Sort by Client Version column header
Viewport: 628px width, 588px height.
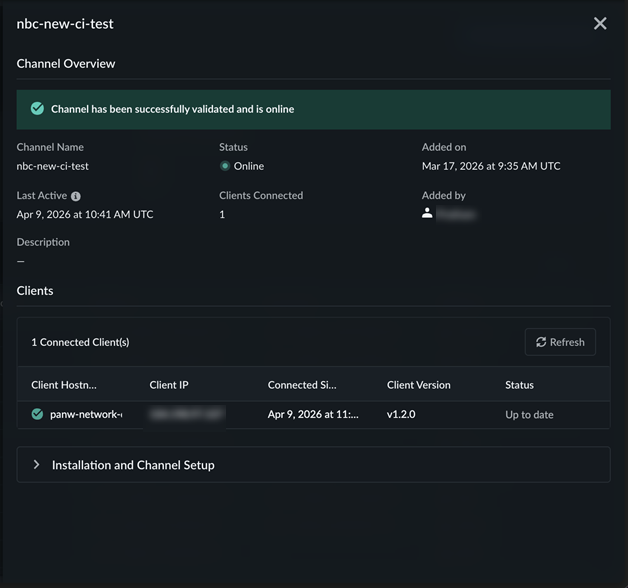[418, 385]
